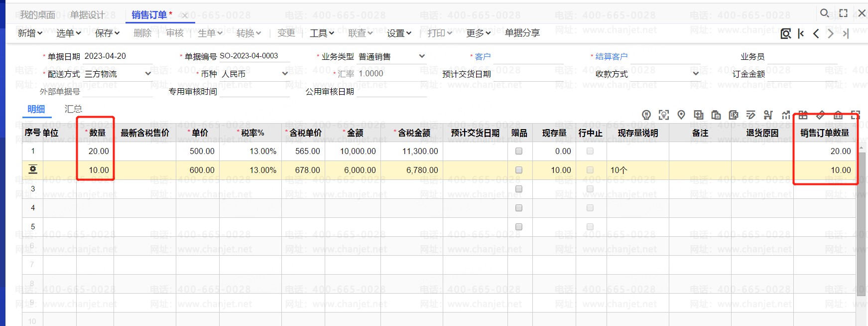Open the document search lookup icon
This screenshot has width=868, height=326.
(786, 33)
